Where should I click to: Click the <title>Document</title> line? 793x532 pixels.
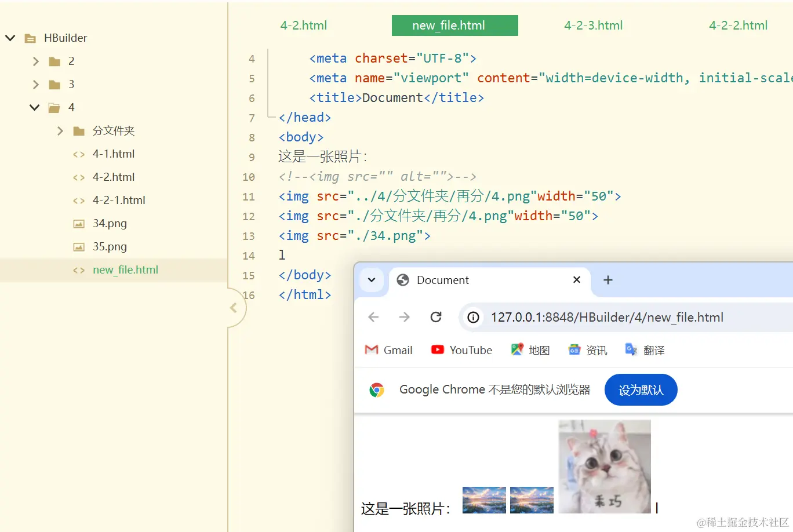pyautogui.click(x=397, y=97)
